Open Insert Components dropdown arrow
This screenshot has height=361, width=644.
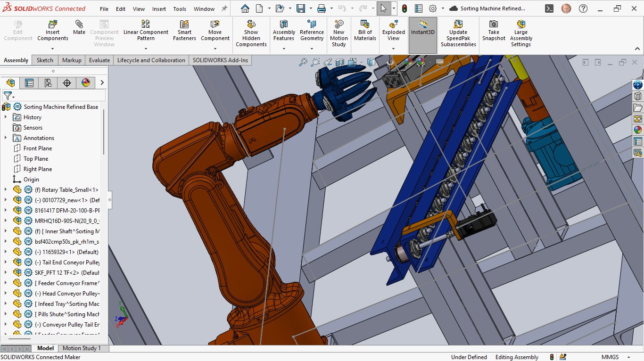coord(53,49)
